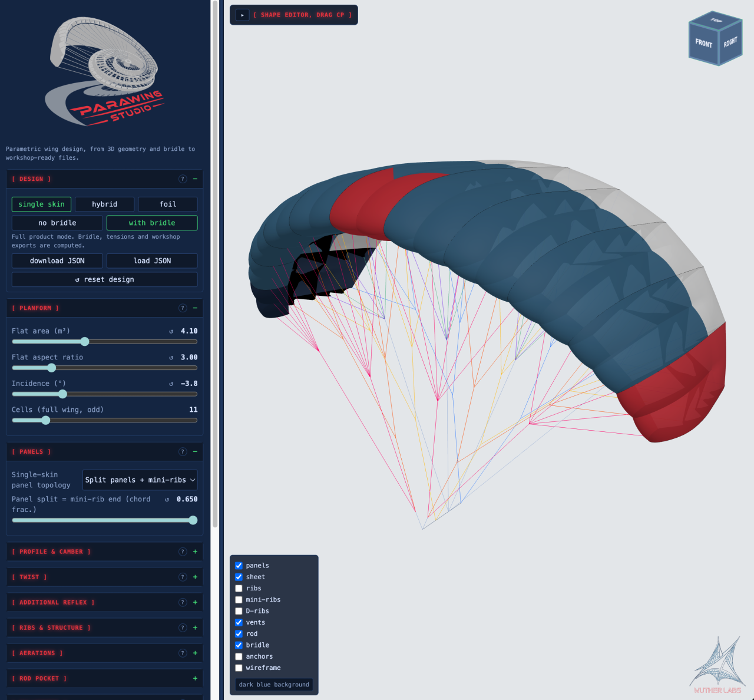This screenshot has width=754, height=700.
Task: Expand the shape editor play arrow
Action: [x=242, y=15]
